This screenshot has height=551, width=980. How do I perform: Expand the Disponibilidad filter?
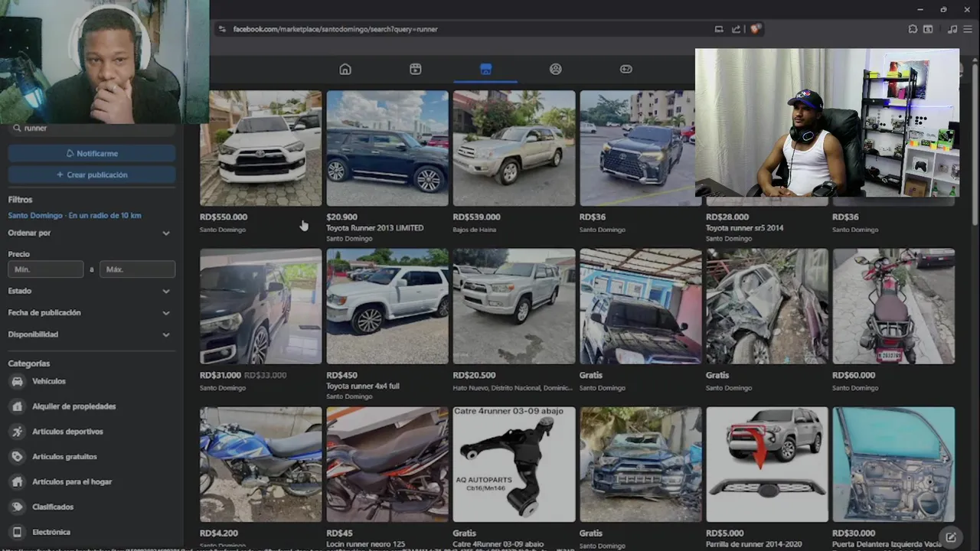click(x=92, y=334)
